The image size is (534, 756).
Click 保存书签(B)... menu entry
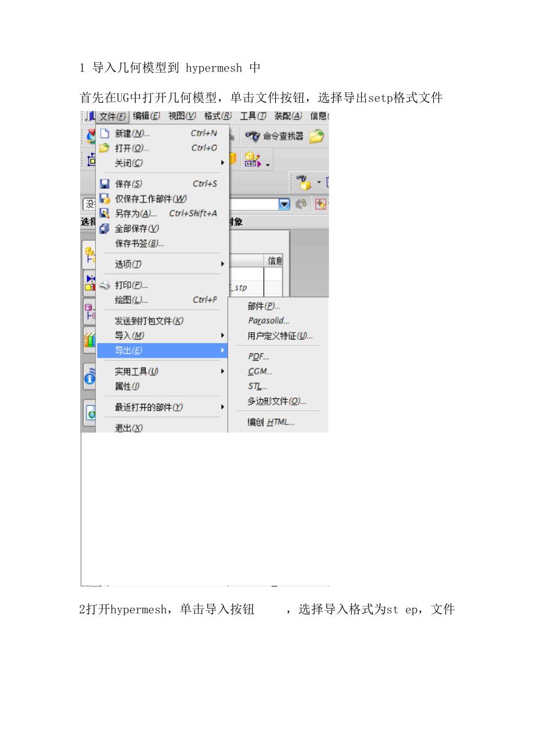(x=139, y=243)
